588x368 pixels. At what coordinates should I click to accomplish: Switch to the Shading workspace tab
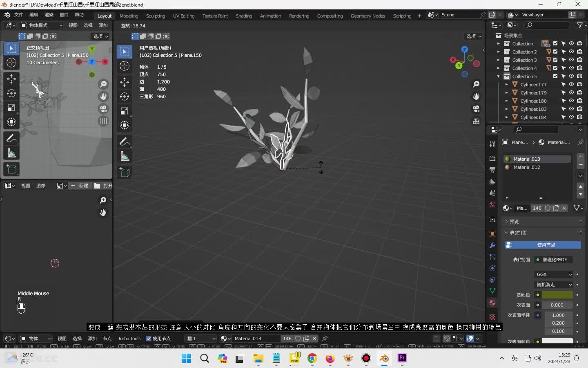click(x=244, y=16)
